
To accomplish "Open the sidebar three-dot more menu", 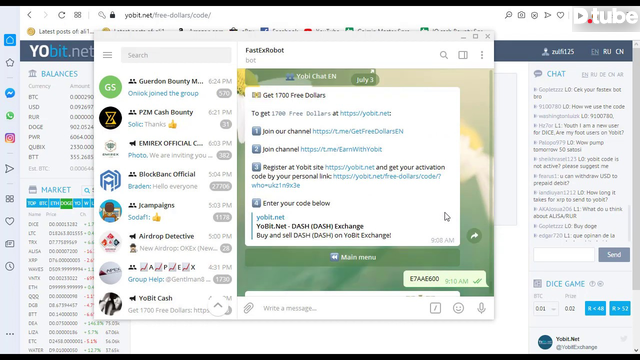I will tap(10, 334).
